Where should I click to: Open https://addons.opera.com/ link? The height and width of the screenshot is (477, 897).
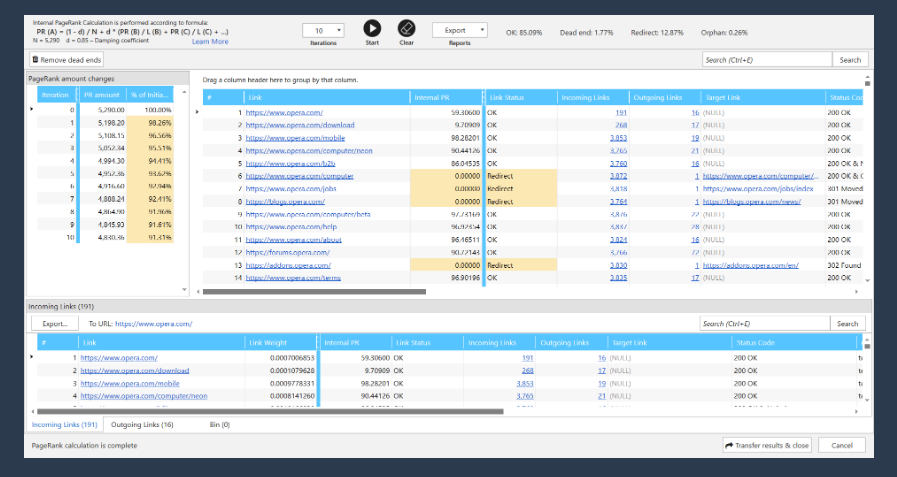(288, 265)
